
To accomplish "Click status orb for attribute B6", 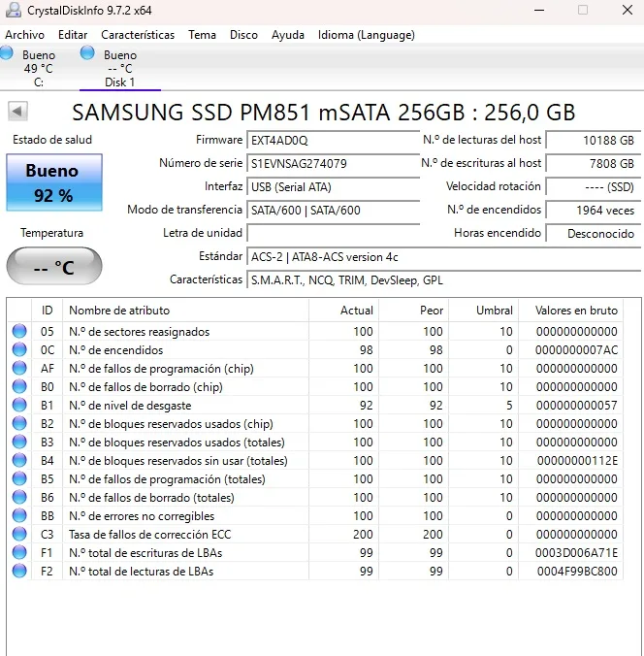I will click(x=19, y=497).
